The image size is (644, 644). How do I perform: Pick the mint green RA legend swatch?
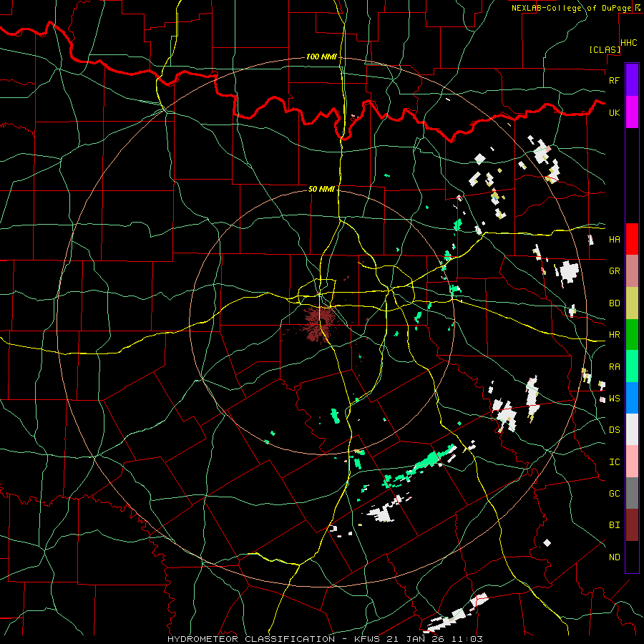(x=632, y=366)
